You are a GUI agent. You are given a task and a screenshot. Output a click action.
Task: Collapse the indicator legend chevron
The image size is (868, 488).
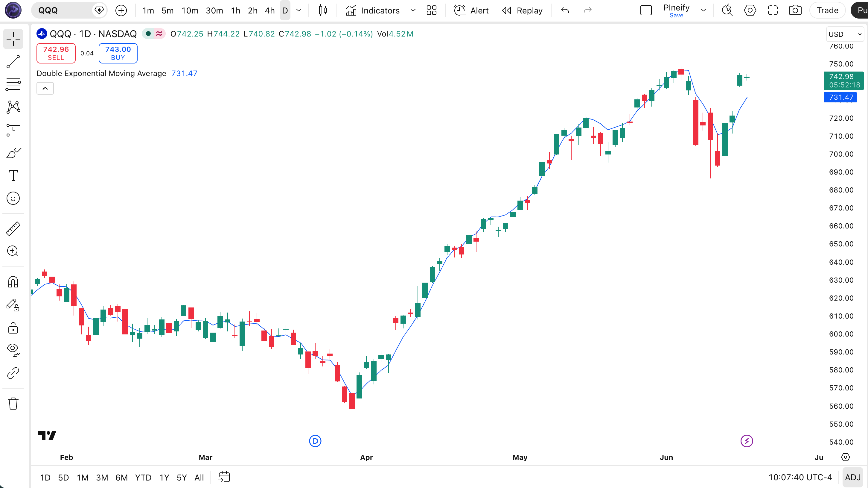45,88
